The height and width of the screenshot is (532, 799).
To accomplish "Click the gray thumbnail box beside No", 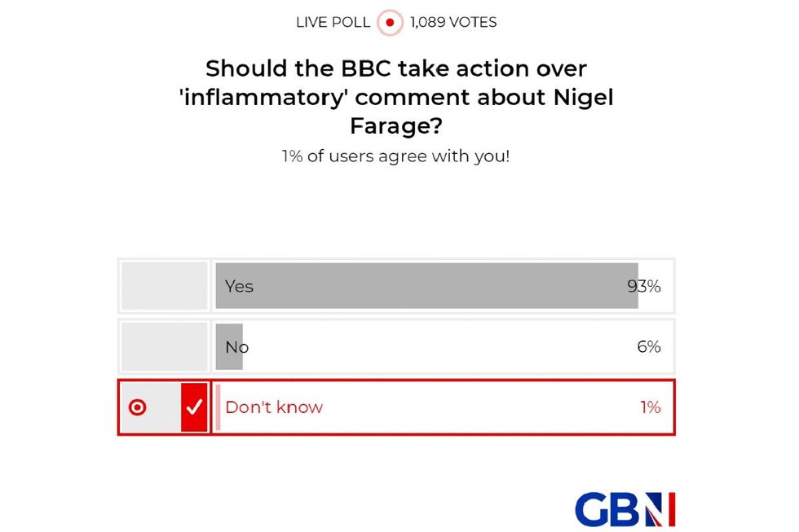I will point(164,346).
